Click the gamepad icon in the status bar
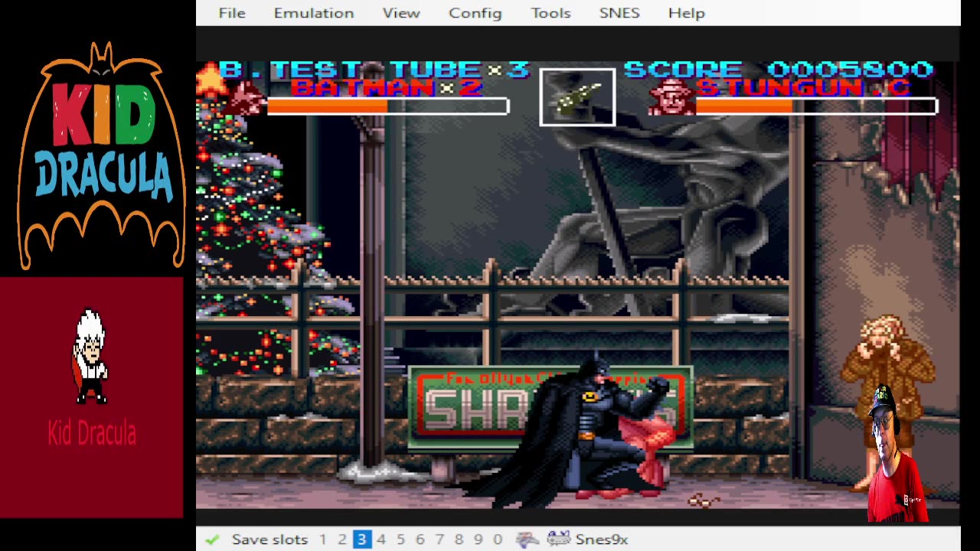Viewport: 980px width, 551px height. click(527, 540)
